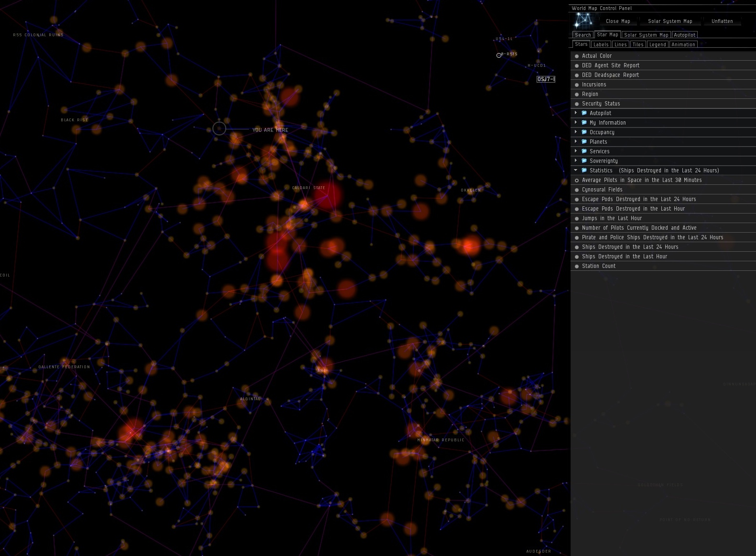Collapse the Statistics group arrow
Viewport: 756px width, 556px height.
point(576,170)
